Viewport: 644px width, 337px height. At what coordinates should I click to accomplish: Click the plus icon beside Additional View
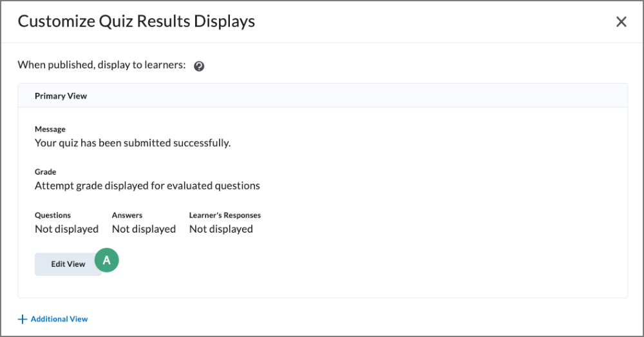coord(23,319)
